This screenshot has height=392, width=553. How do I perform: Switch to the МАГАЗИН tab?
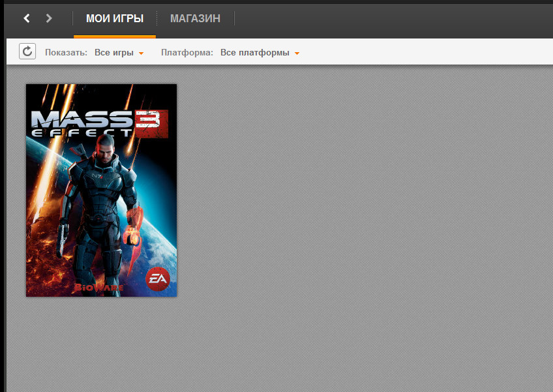coord(196,18)
